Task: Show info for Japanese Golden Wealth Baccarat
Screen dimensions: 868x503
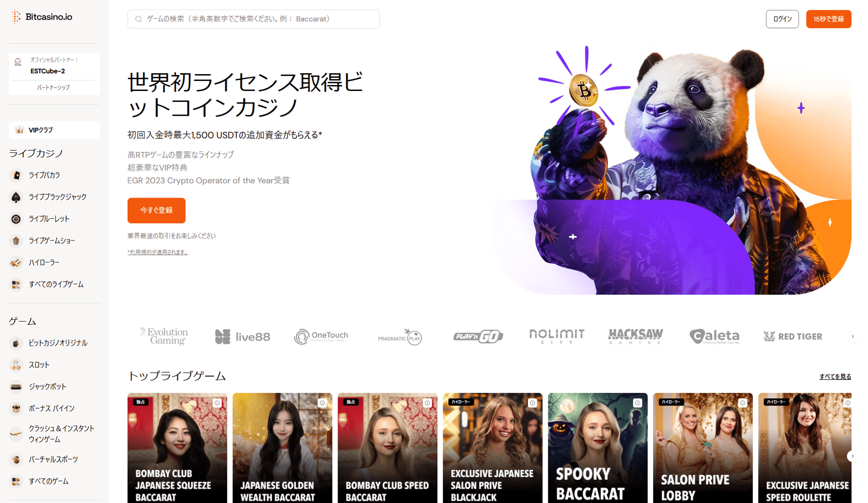Action: click(323, 403)
